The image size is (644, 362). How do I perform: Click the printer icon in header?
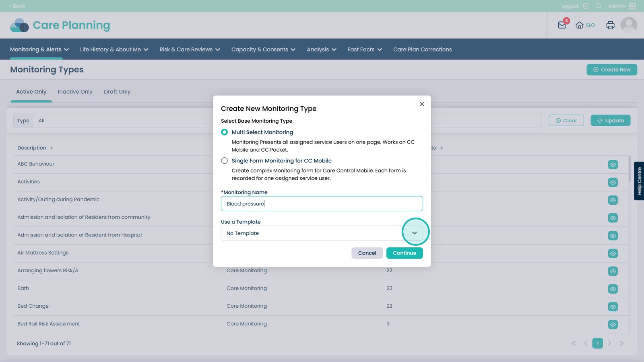pos(610,25)
